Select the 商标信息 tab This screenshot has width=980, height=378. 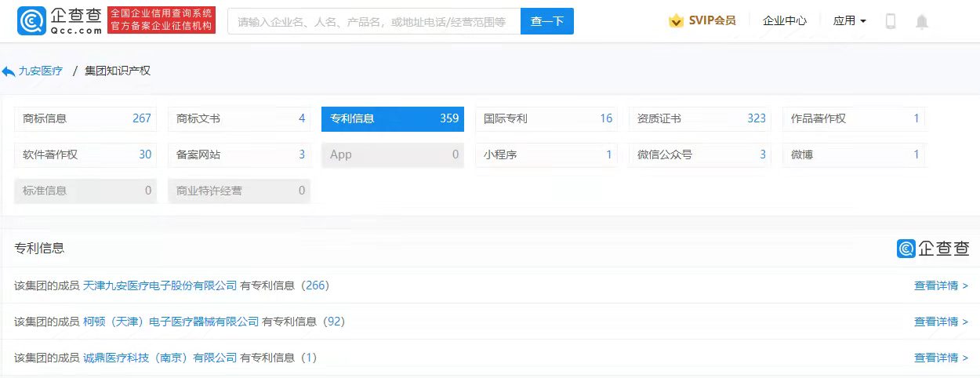click(x=85, y=119)
